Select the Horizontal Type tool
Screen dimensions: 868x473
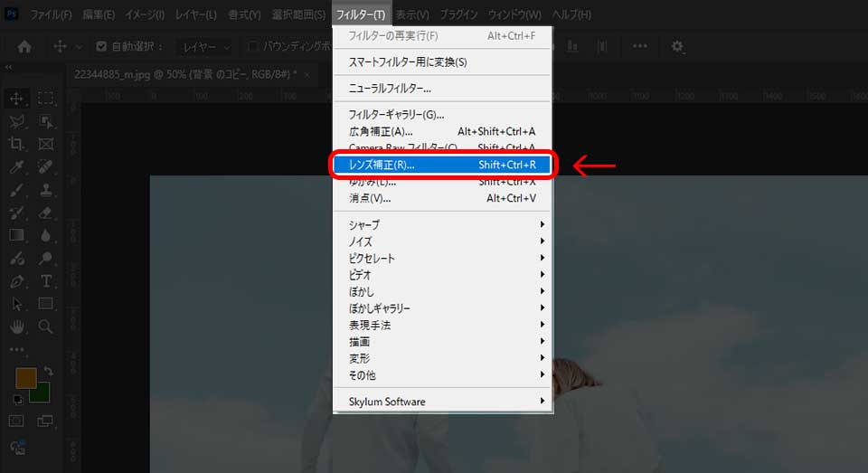point(45,281)
